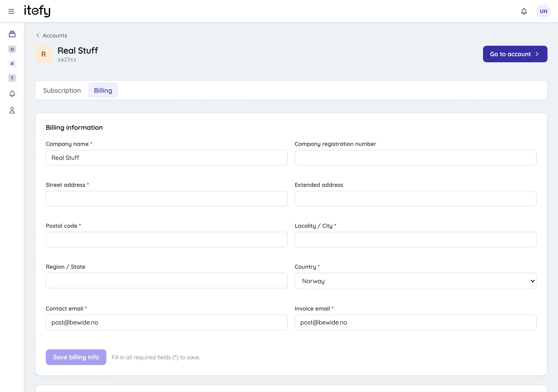Select the R account in sidebar
Screen dimensions: 558x392
click(x=12, y=64)
